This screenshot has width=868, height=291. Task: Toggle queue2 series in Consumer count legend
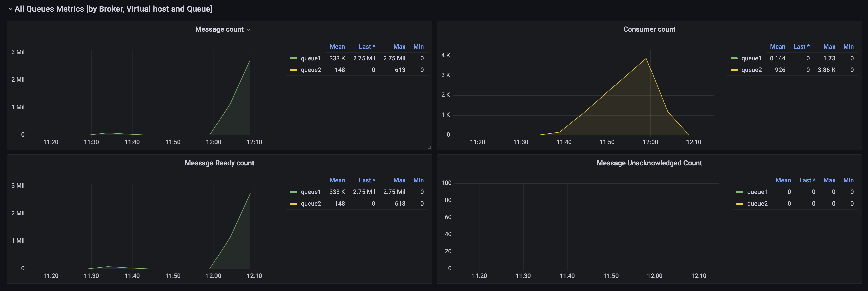click(751, 70)
